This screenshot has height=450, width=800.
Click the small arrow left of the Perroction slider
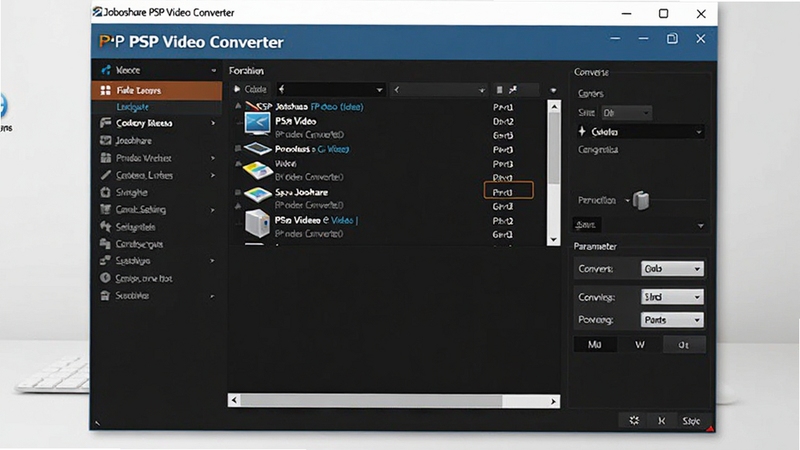[628, 201]
